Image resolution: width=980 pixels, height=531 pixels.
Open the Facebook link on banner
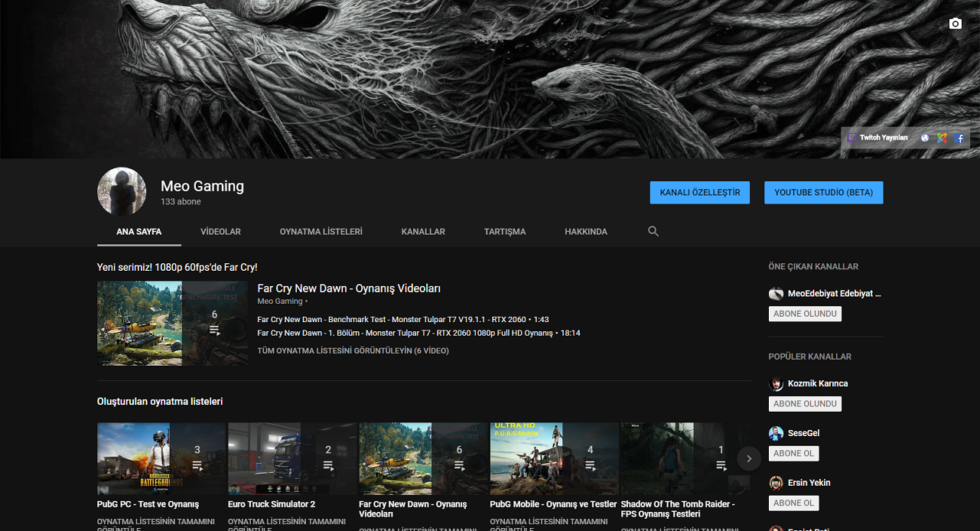point(960,138)
